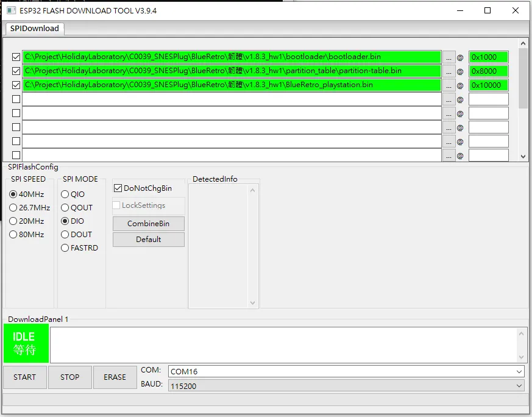532x417 pixels.
Task: Open the SPIDownload tab
Action: click(x=35, y=28)
